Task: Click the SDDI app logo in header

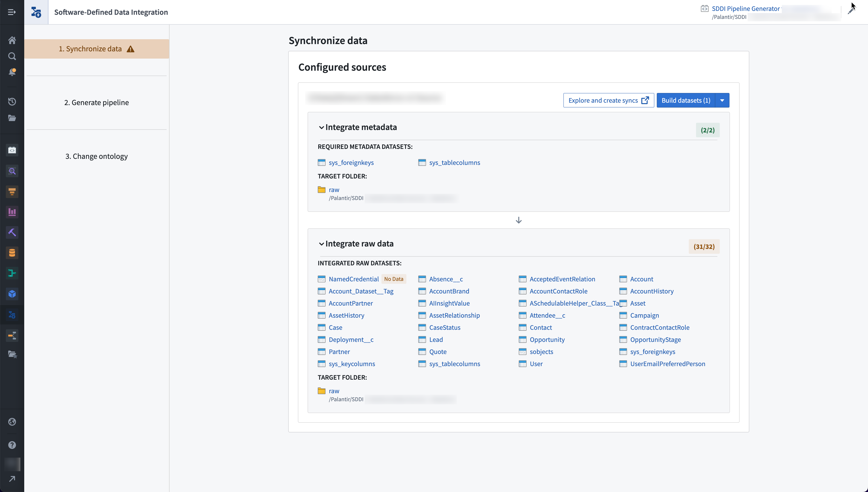Action: point(36,12)
